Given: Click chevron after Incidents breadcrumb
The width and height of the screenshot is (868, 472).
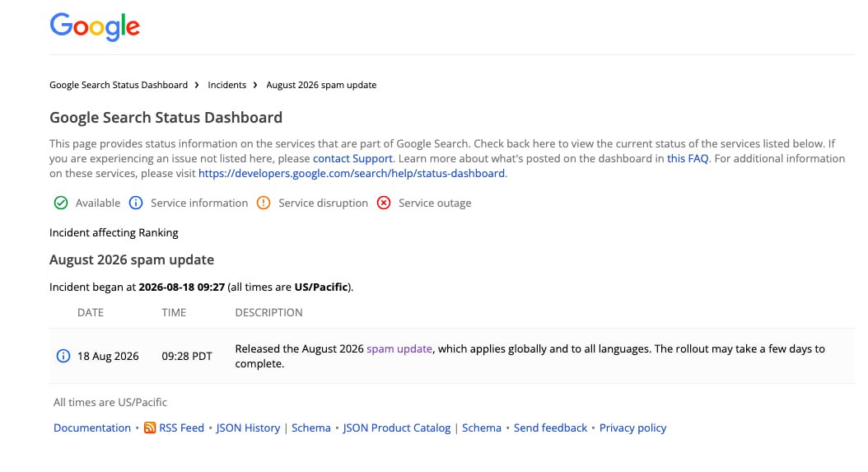Looking at the screenshot, I should 255,85.
